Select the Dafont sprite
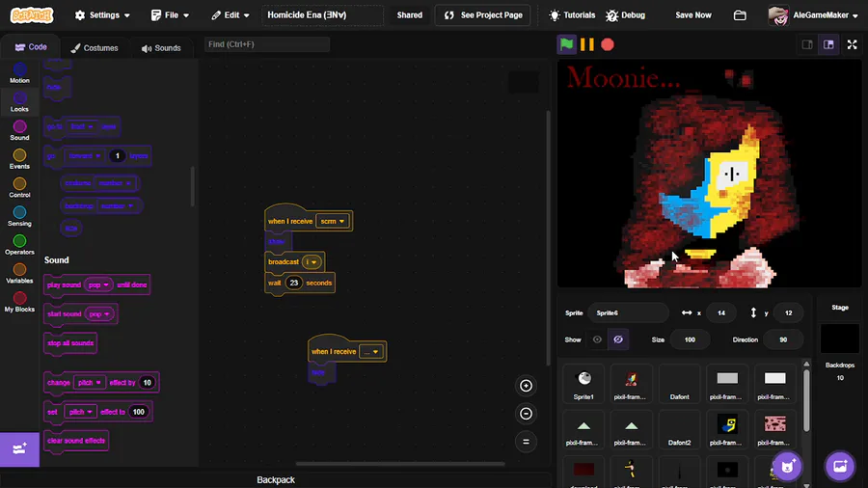The image size is (868, 488). point(679,384)
